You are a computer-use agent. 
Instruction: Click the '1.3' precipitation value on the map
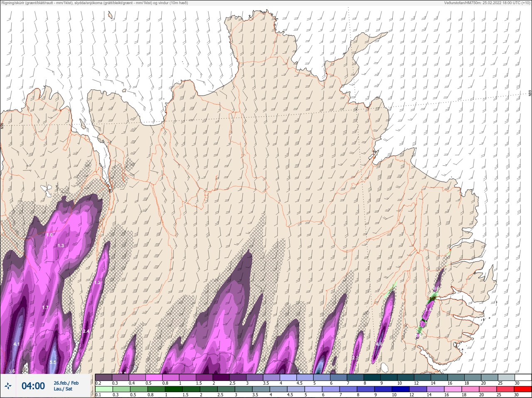[61, 246]
